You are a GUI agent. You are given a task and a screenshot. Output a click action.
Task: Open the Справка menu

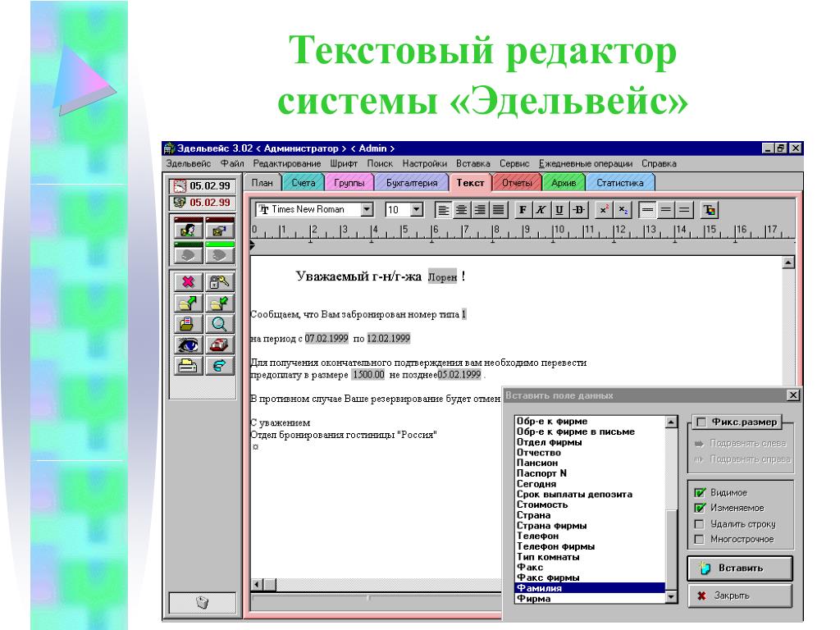click(x=659, y=163)
